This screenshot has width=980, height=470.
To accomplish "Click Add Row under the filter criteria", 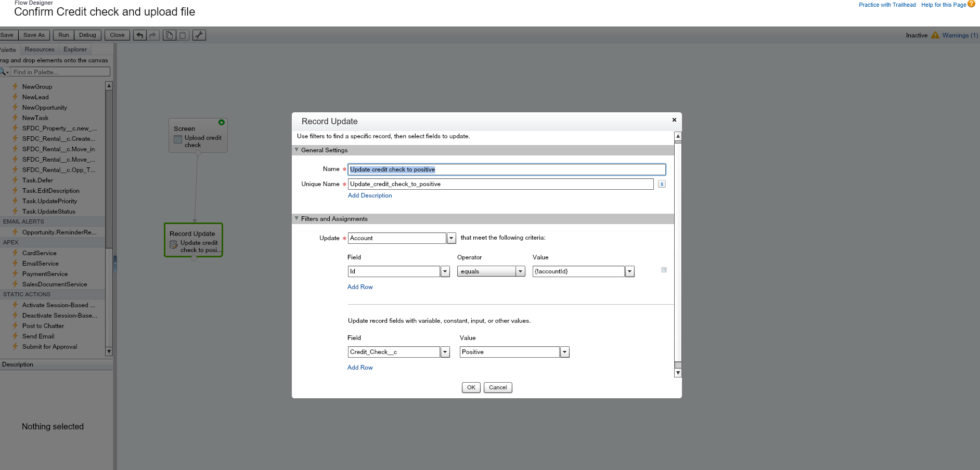I will pos(360,287).
